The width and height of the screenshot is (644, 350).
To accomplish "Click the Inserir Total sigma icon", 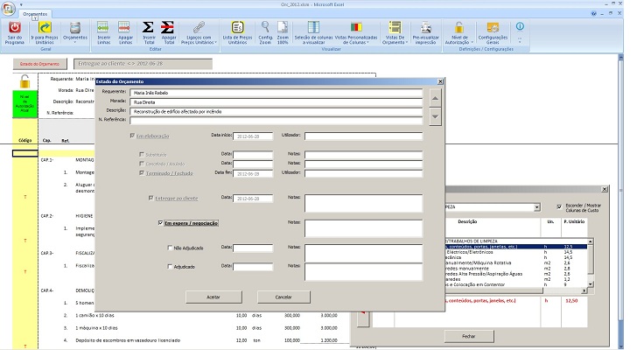I will [x=148, y=28].
